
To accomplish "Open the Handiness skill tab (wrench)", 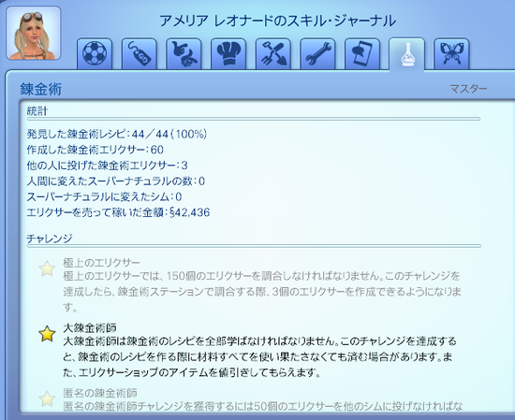I will coord(318,54).
